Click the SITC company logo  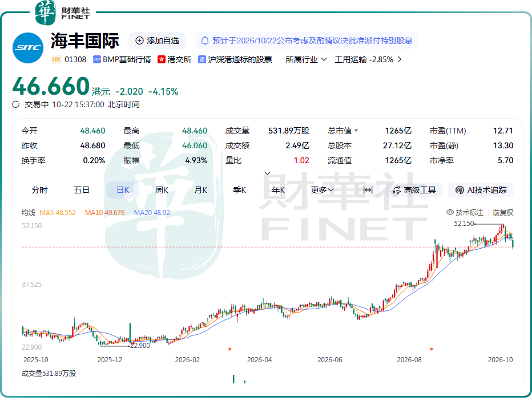(x=28, y=48)
